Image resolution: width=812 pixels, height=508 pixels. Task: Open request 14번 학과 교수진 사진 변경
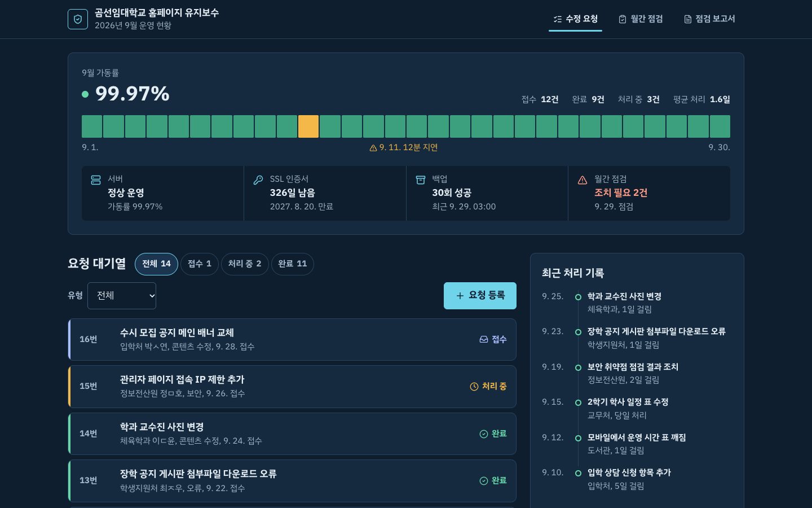coord(292,433)
